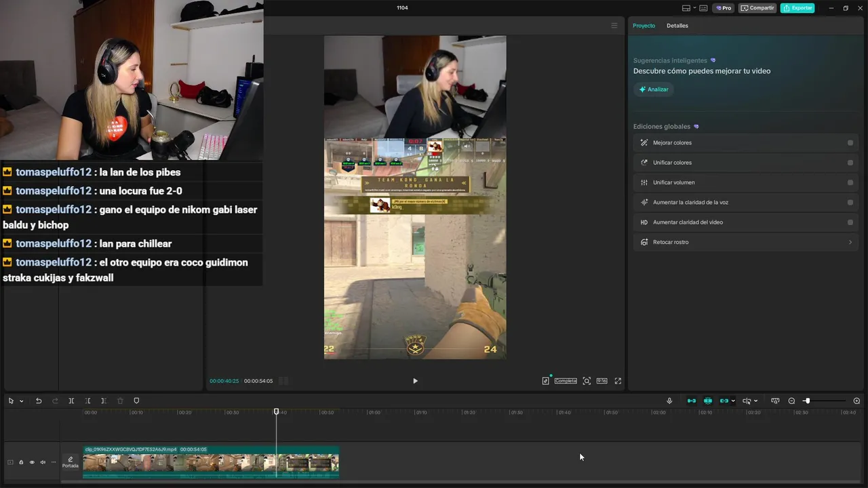Click the Analizar button

pos(654,89)
